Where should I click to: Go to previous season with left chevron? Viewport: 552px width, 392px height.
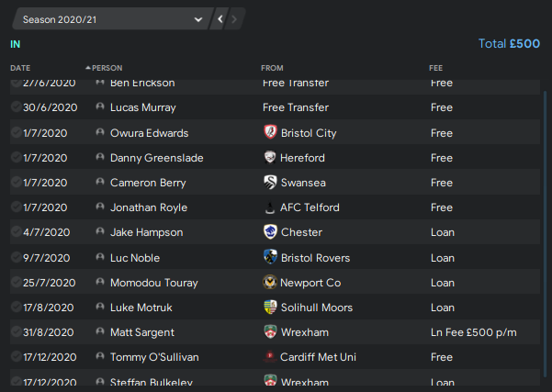tap(220, 19)
